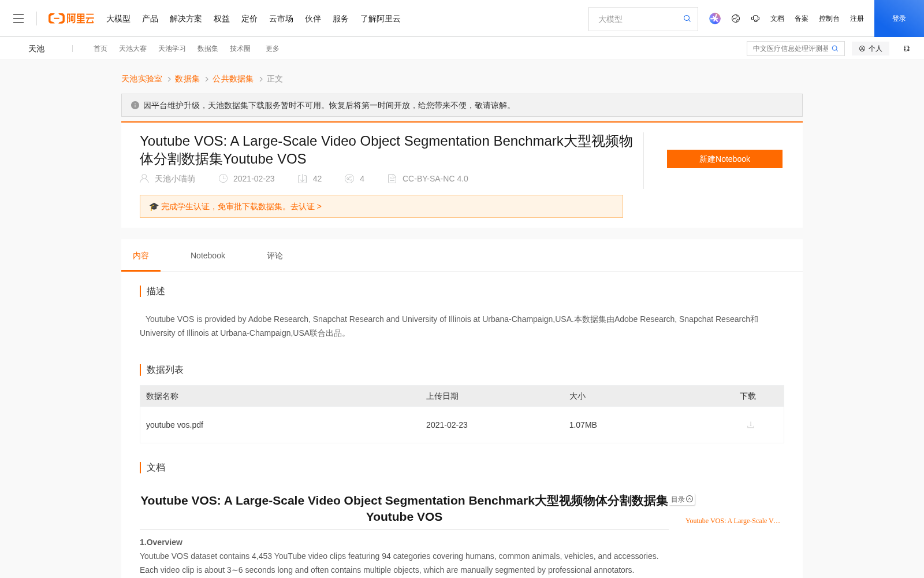Screen dimensions: 924x578
Task: Click the info icon in maintenance notice
Action: tap(135, 105)
